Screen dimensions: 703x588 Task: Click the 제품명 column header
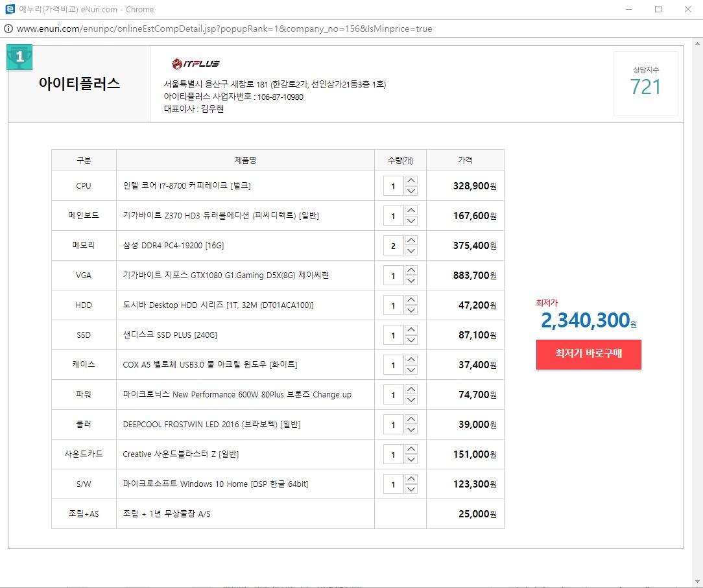click(x=245, y=160)
